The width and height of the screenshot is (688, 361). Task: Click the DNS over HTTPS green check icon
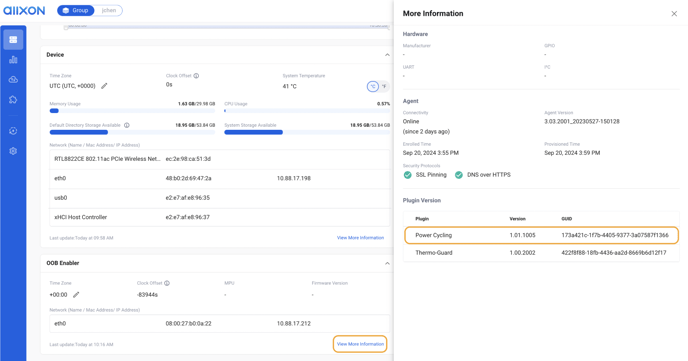459,175
